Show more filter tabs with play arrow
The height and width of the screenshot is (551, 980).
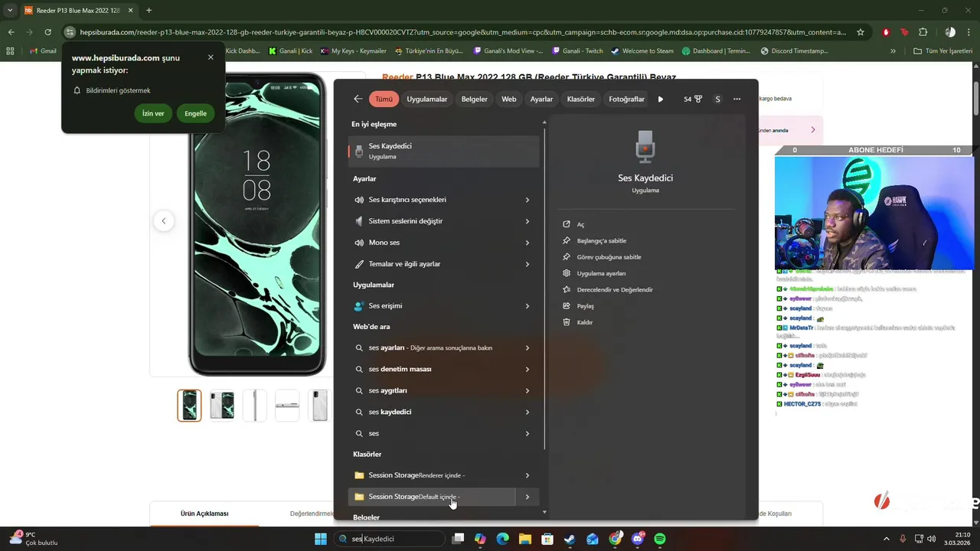click(661, 99)
